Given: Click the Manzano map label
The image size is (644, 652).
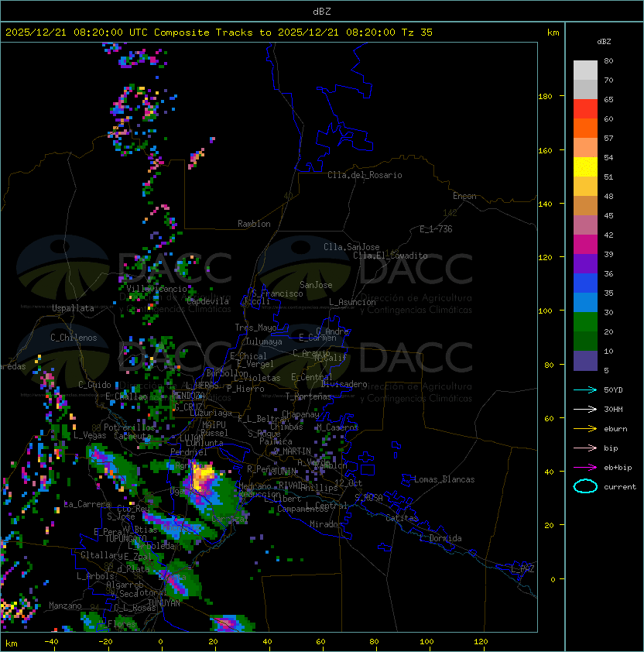Looking at the screenshot, I should [65, 606].
